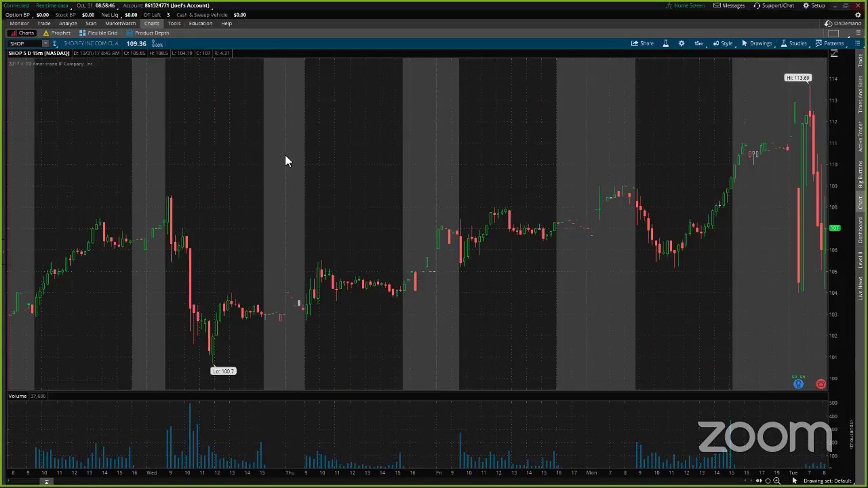Image resolution: width=868 pixels, height=488 pixels.
Task: Open chart settings gear icon
Action: (x=682, y=43)
